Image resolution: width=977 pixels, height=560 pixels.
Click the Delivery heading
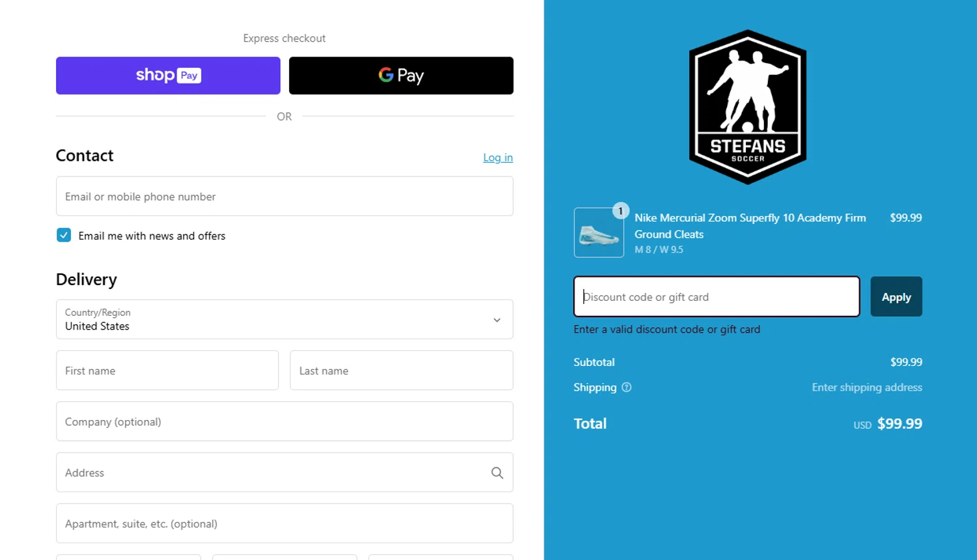click(87, 279)
